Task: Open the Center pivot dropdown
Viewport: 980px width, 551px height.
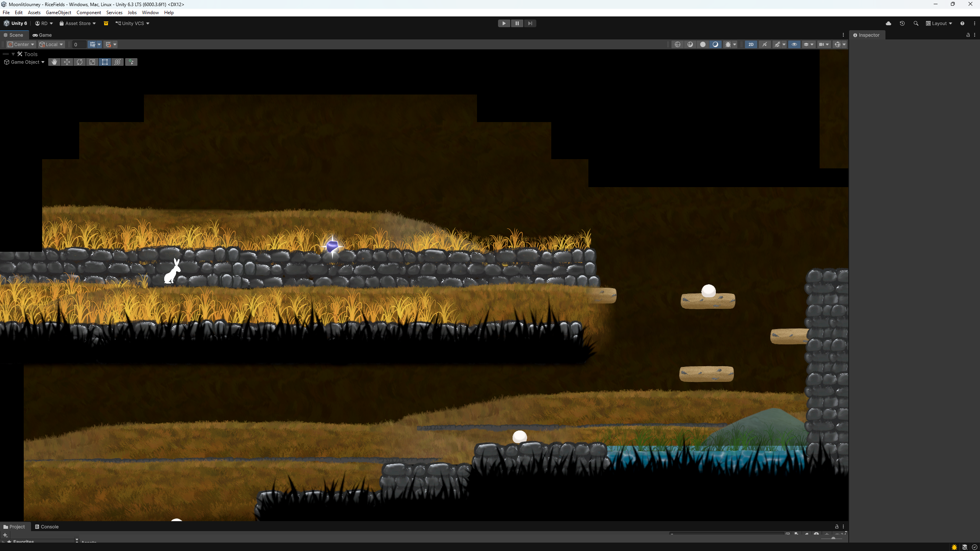Action: click(x=21, y=44)
